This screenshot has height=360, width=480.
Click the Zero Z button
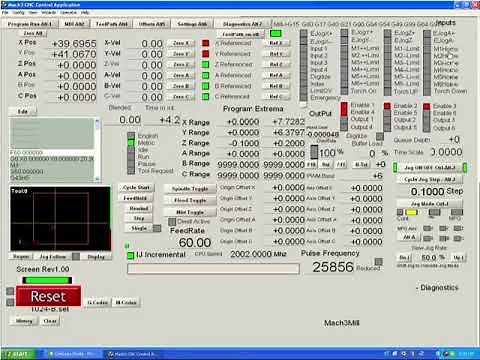pos(181,65)
